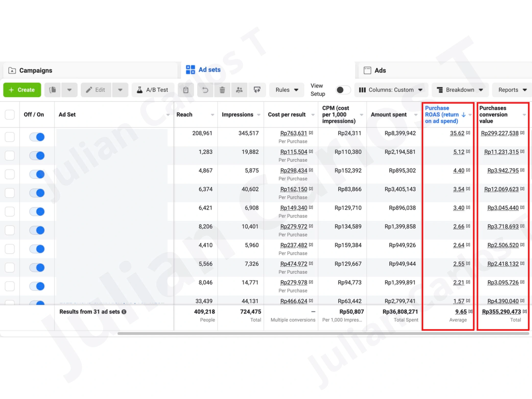Open the Breakdown dropdown
The height and width of the screenshot is (399, 532).
[x=460, y=90]
